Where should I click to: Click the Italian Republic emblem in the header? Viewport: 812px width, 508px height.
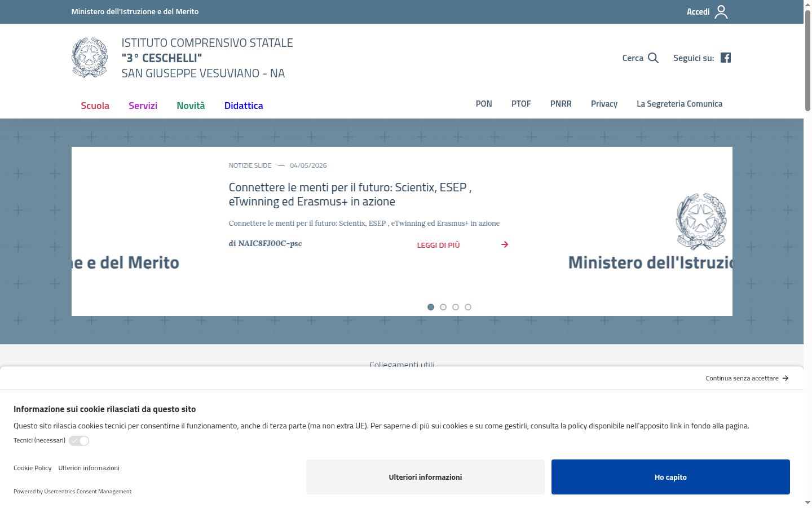coord(90,58)
